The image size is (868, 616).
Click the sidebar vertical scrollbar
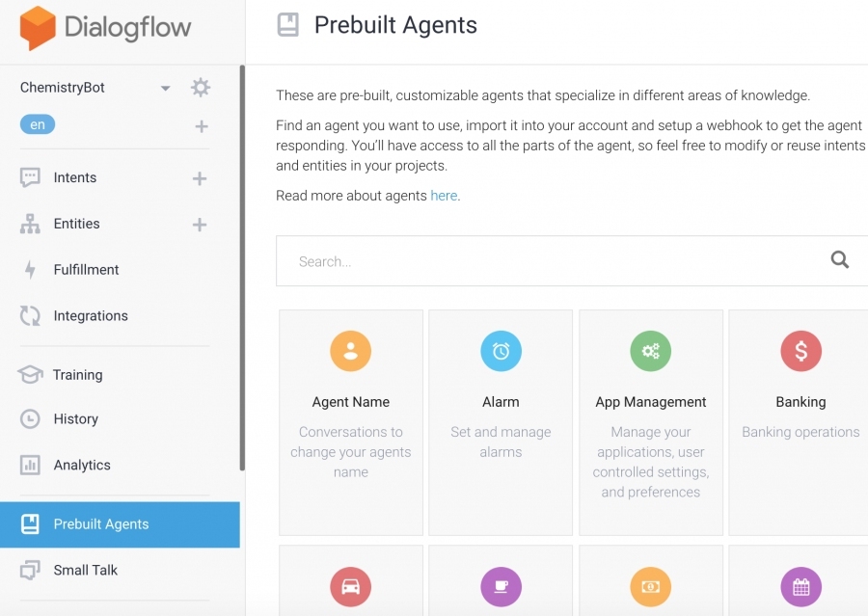point(242,268)
